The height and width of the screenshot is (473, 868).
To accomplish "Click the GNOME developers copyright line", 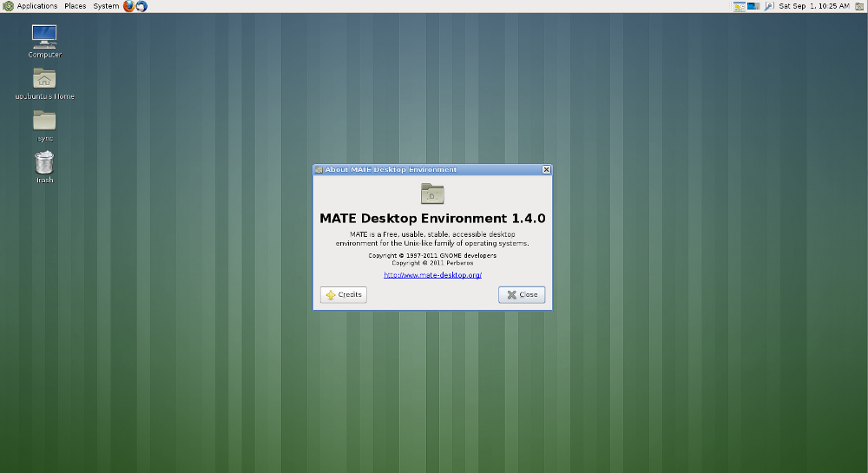I will (x=432, y=255).
